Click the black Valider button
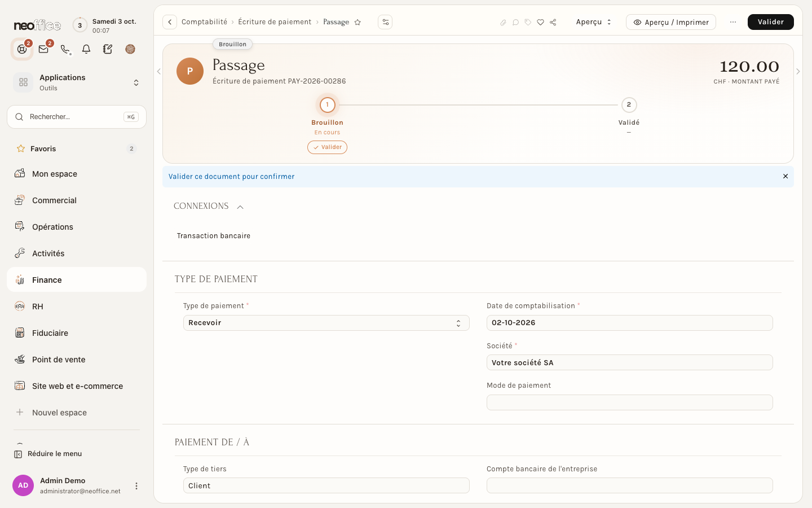 [x=770, y=22]
